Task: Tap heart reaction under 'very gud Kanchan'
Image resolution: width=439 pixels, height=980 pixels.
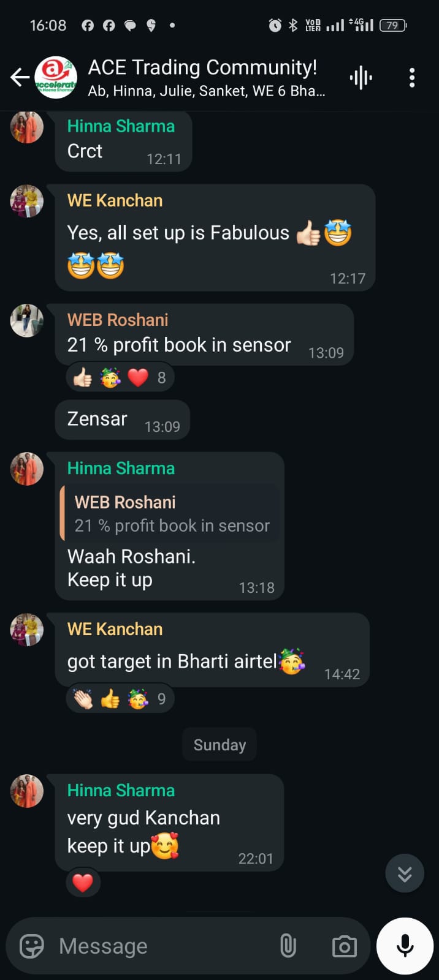Action: 83,883
